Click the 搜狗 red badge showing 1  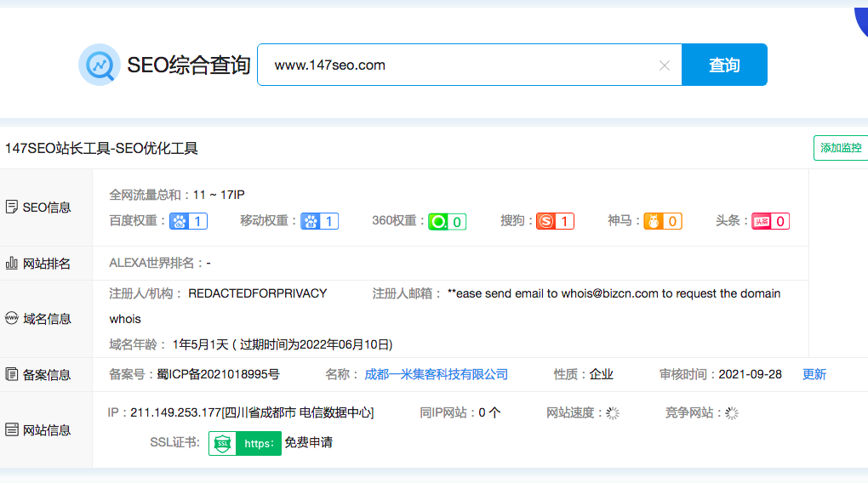tap(555, 221)
